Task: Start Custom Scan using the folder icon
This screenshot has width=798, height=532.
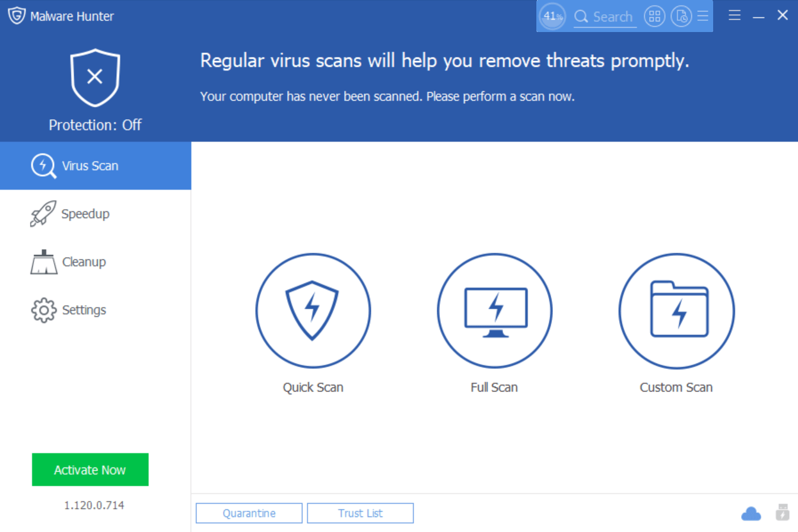Action: pos(676,310)
